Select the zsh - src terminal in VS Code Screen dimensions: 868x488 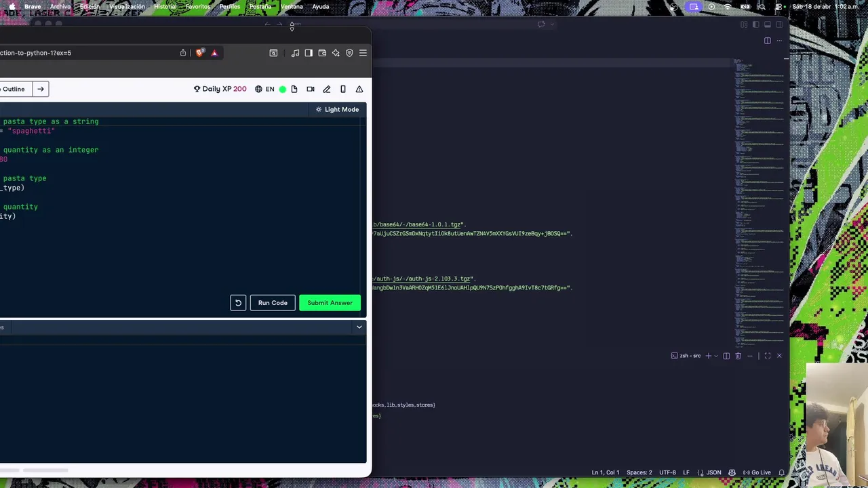(686, 356)
